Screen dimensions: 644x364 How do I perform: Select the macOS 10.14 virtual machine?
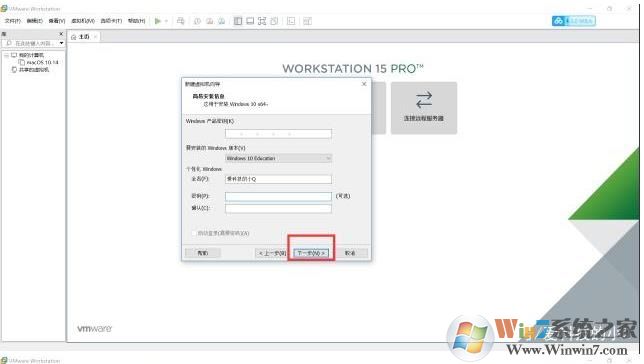point(42,62)
